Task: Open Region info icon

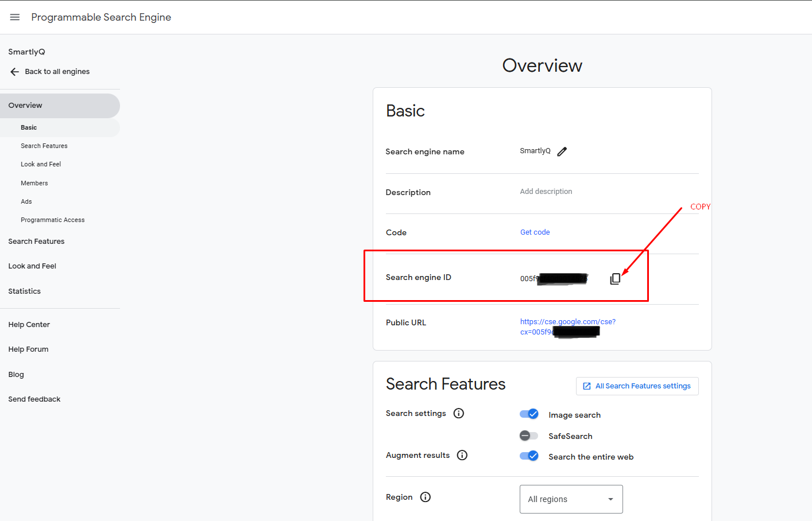Action: (426, 497)
